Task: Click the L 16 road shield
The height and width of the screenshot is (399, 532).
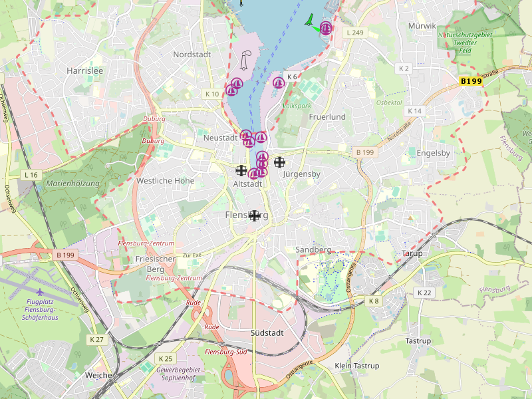Action: (x=30, y=174)
